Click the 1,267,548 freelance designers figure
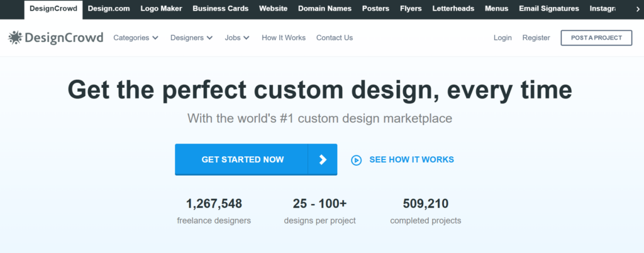Viewport: 644px width, 253px height. click(214, 203)
